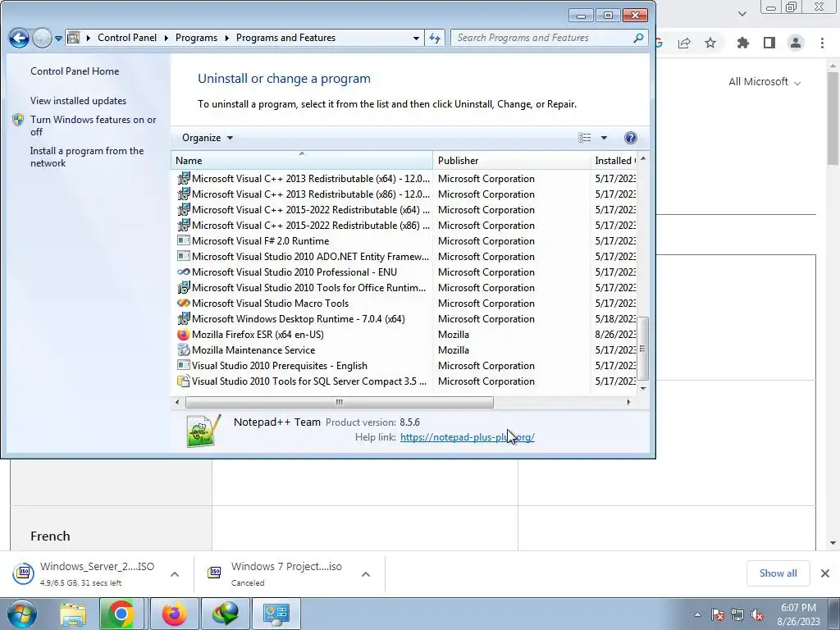Click the Mozilla publisher cell for Firefox ESR
Viewport: 840px width, 630px height.
tap(453, 335)
